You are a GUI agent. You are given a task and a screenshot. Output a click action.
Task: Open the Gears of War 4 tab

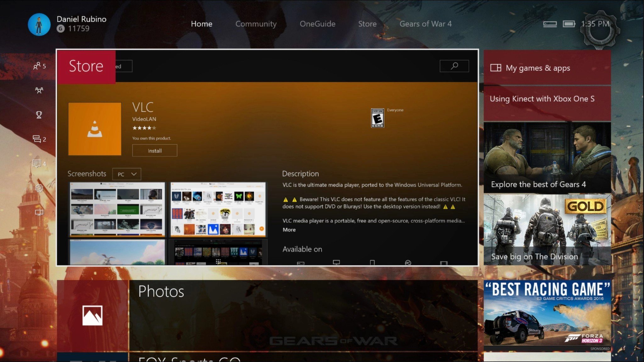[x=425, y=24]
